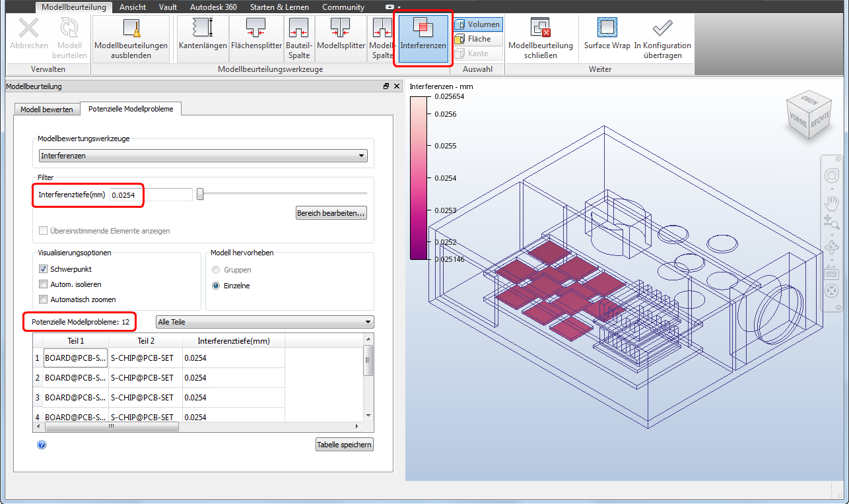Check Übereinstimmende Elemente anzeigen
This screenshot has width=849, height=504.
click(x=44, y=231)
